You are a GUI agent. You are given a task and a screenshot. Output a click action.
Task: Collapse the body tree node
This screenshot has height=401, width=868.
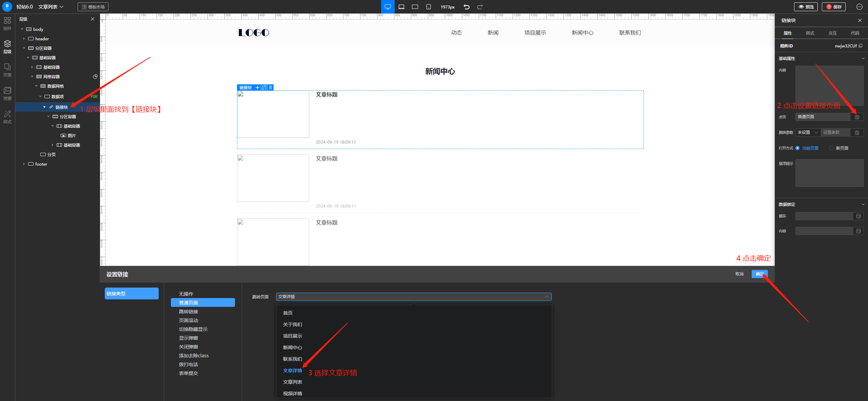(22, 29)
